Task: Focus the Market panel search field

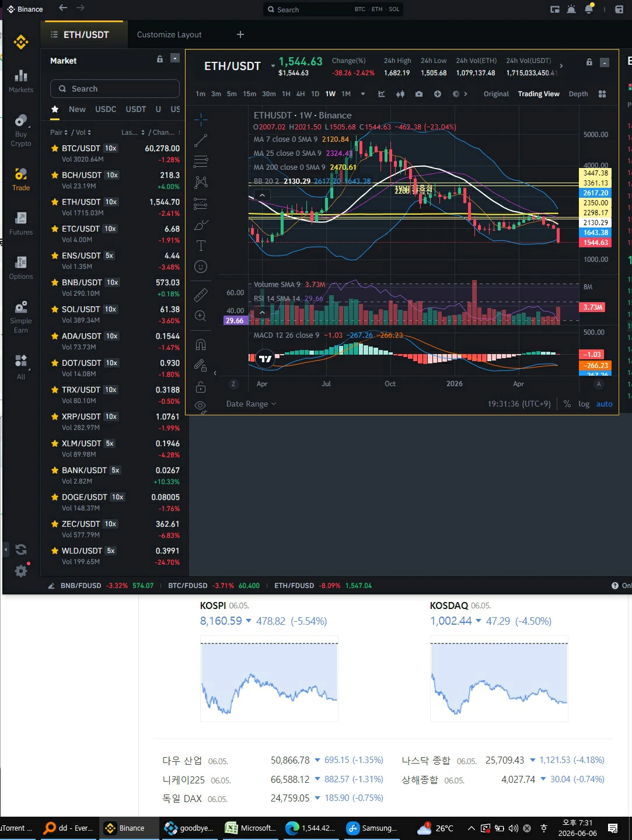Action: pyautogui.click(x=115, y=89)
